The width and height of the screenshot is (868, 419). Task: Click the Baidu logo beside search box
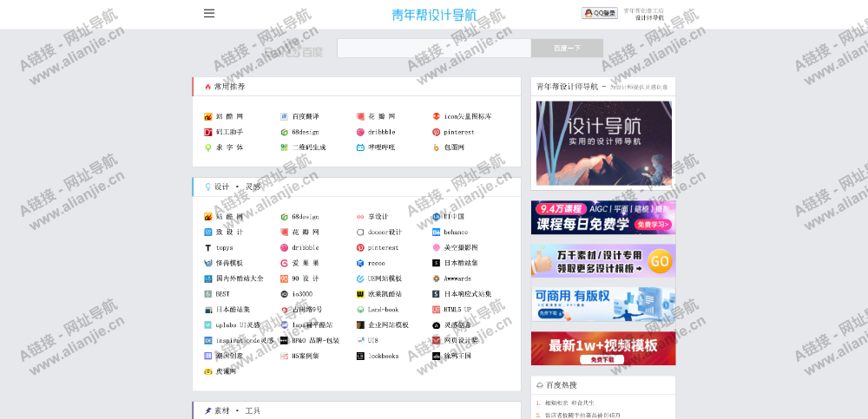tap(293, 51)
